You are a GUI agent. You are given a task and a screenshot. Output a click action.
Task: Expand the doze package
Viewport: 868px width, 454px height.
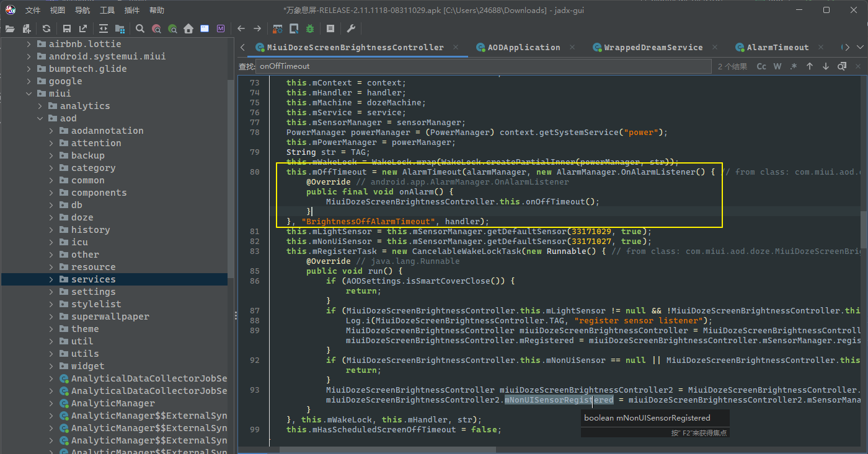click(x=51, y=217)
